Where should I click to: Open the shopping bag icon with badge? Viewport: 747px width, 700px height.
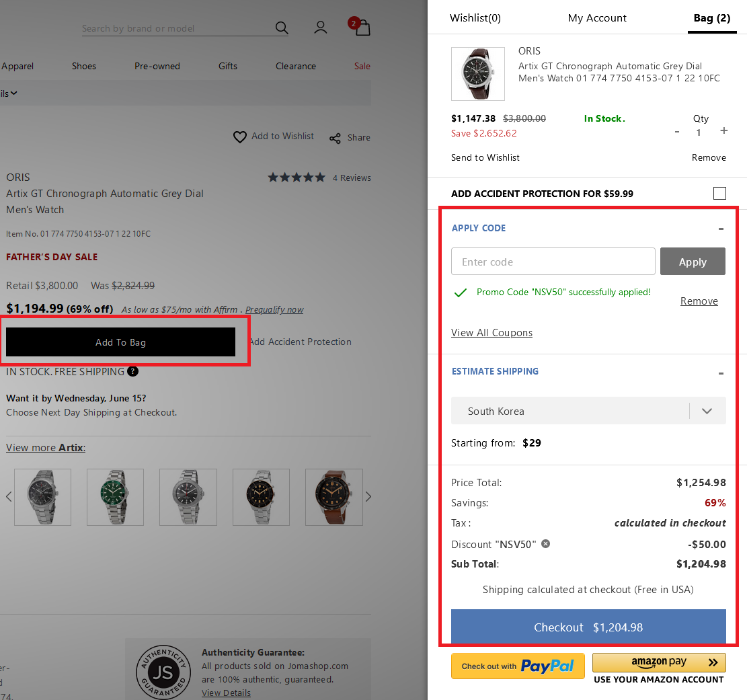(x=360, y=27)
